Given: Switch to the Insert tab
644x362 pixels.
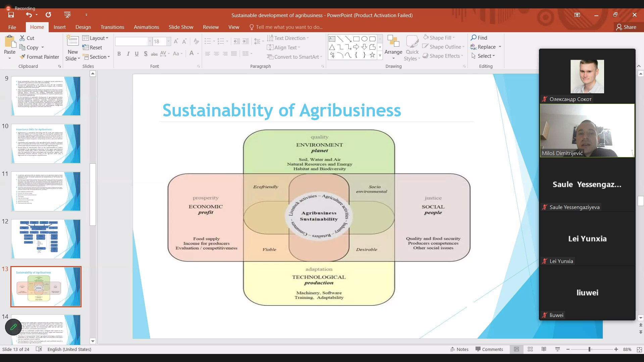Looking at the screenshot, I should (59, 27).
